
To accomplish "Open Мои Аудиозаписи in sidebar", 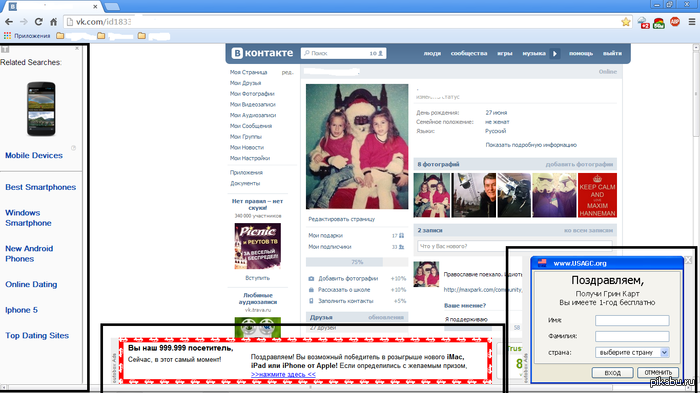I will [x=253, y=115].
